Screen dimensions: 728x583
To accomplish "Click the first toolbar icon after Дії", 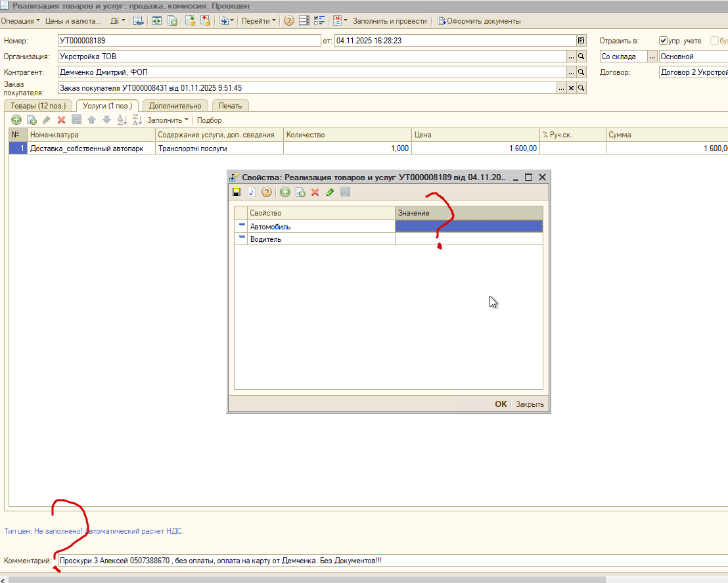I will click(x=138, y=21).
